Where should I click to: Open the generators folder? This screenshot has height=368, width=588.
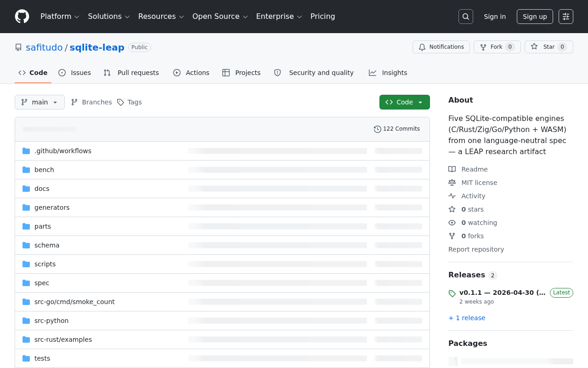click(52, 207)
